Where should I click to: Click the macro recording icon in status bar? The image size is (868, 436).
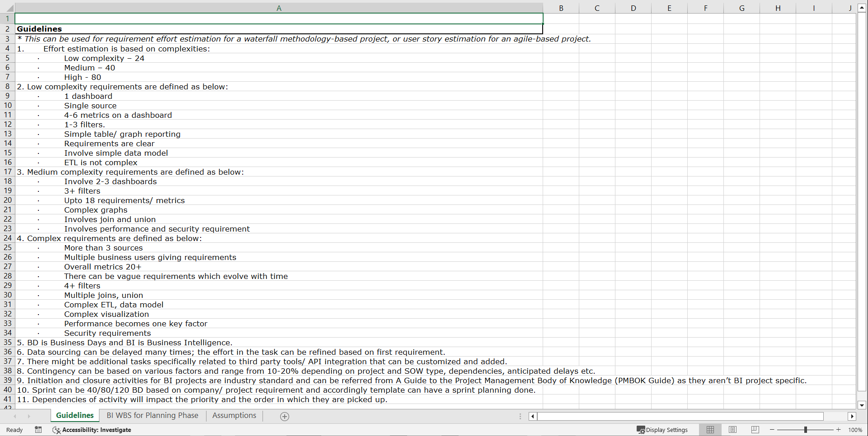point(38,430)
